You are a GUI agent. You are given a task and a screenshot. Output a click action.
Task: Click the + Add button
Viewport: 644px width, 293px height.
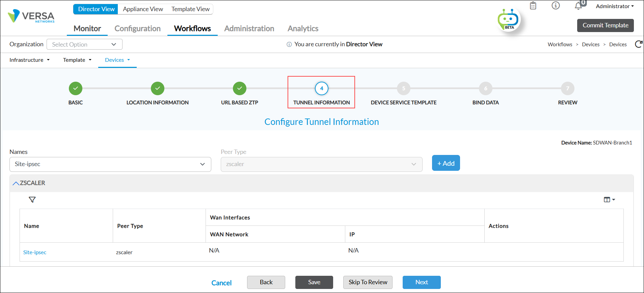[x=446, y=163]
